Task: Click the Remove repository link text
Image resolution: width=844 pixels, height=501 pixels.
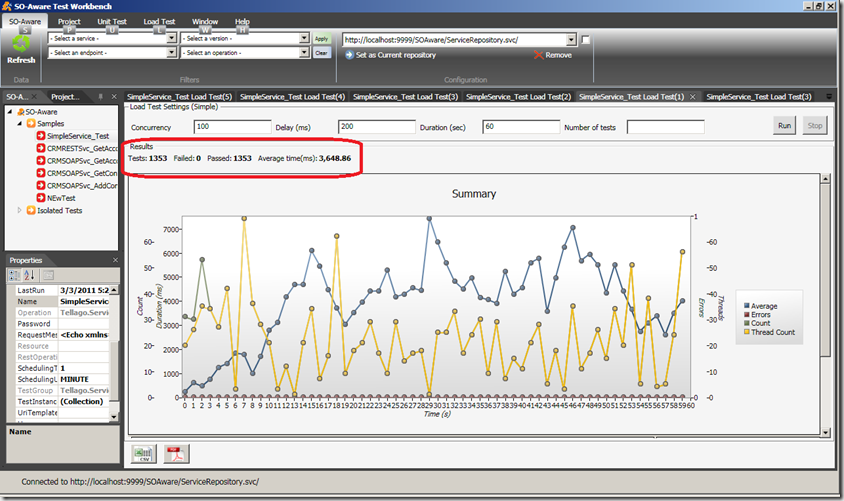Action: pyautogui.click(x=559, y=55)
